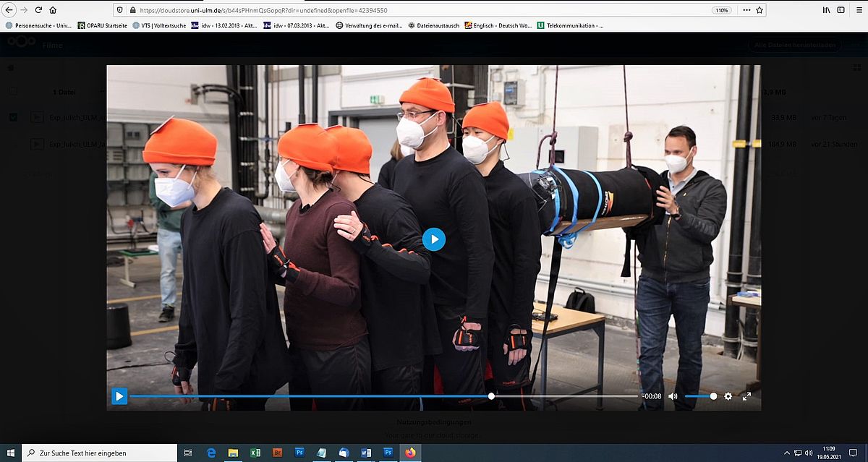The width and height of the screenshot is (868, 462).
Task: Bookmark this page with the star icon
Action: tap(759, 10)
